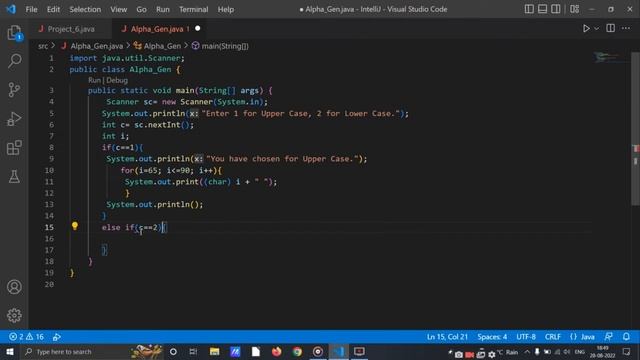The width and height of the screenshot is (640, 360).
Task: Open the Source Control view
Action: pos(14,90)
